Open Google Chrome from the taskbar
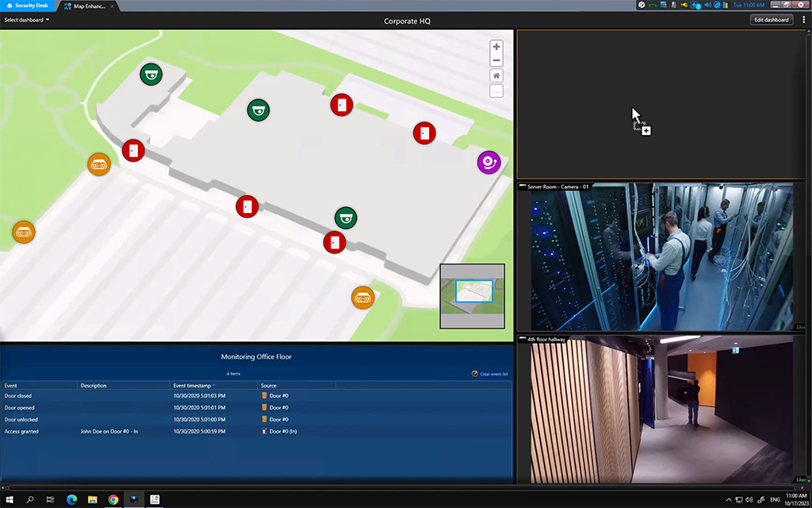The image size is (812, 508). tap(113, 499)
